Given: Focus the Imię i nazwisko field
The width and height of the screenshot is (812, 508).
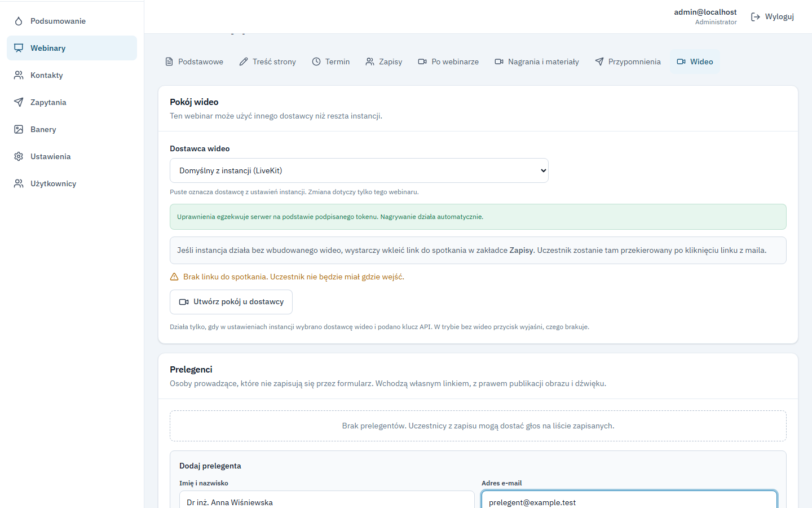Looking at the screenshot, I should (x=327, y=501).
